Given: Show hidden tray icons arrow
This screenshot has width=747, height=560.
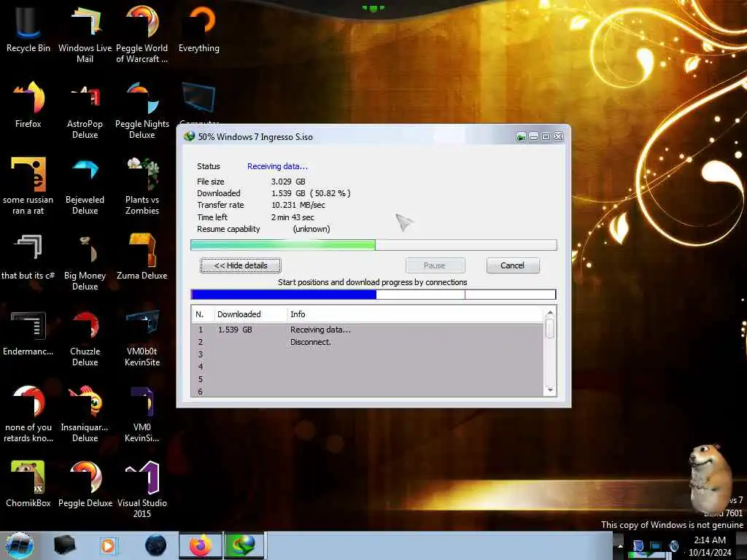Looking at the screenshot, I should [620, 545].
